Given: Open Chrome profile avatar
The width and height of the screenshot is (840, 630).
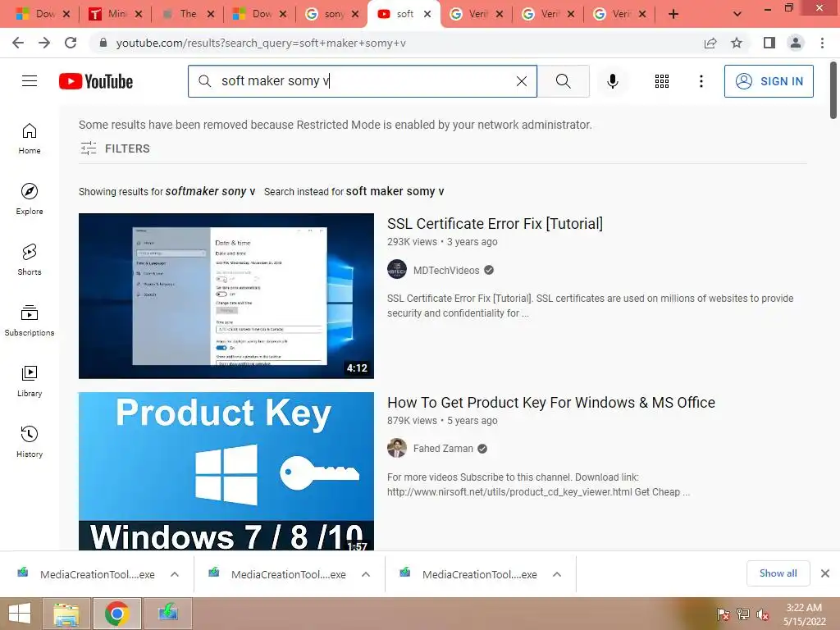Looking at the screenshot, I should click(796, 43).
